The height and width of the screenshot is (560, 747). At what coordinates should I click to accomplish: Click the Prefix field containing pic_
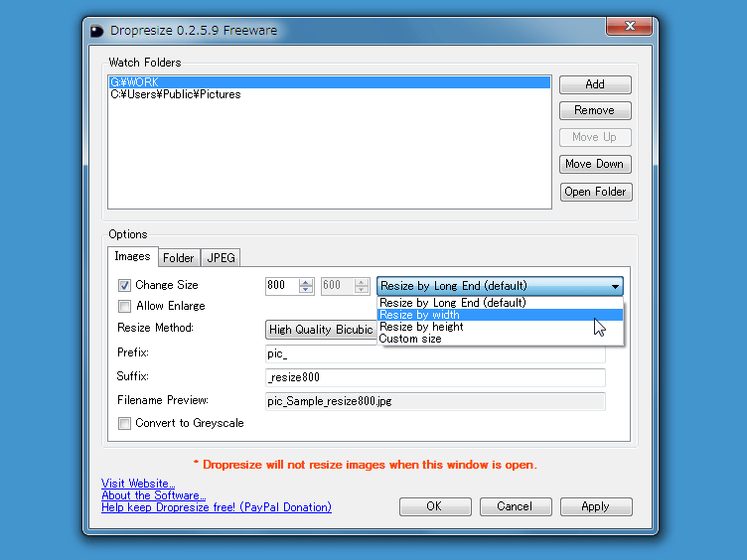tap(435, 353)
